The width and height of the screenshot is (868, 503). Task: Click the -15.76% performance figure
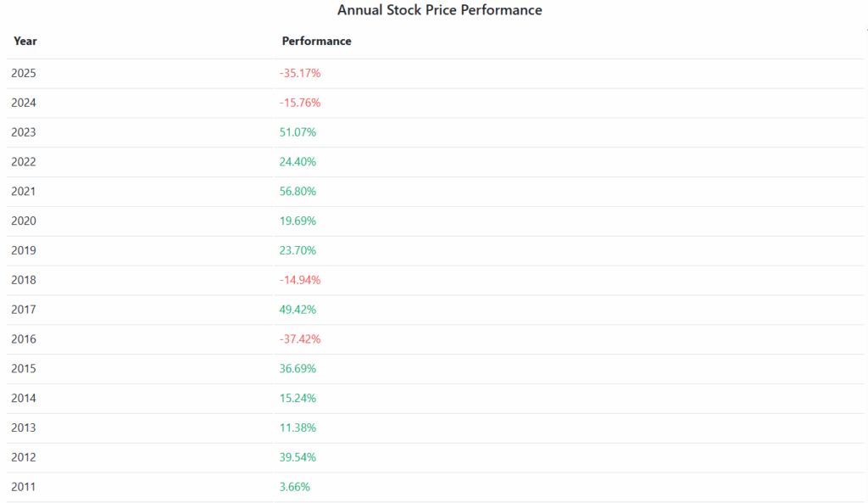click(300, 103)
